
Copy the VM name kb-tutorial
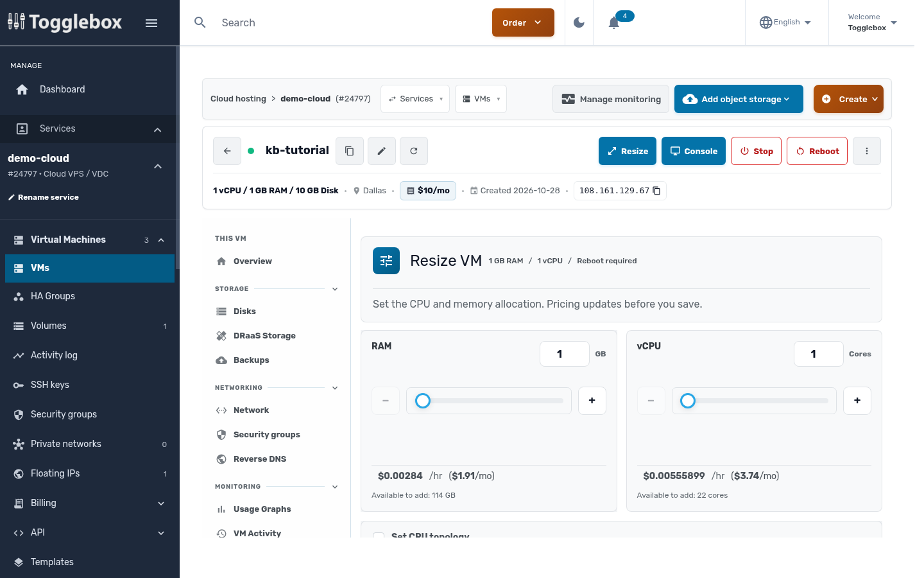click(350, 151)
